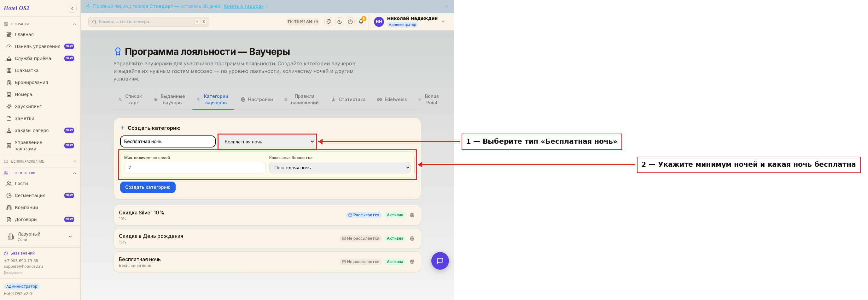Click the Создать категорию button
868x300 pixels.
(x=148, y=187)
